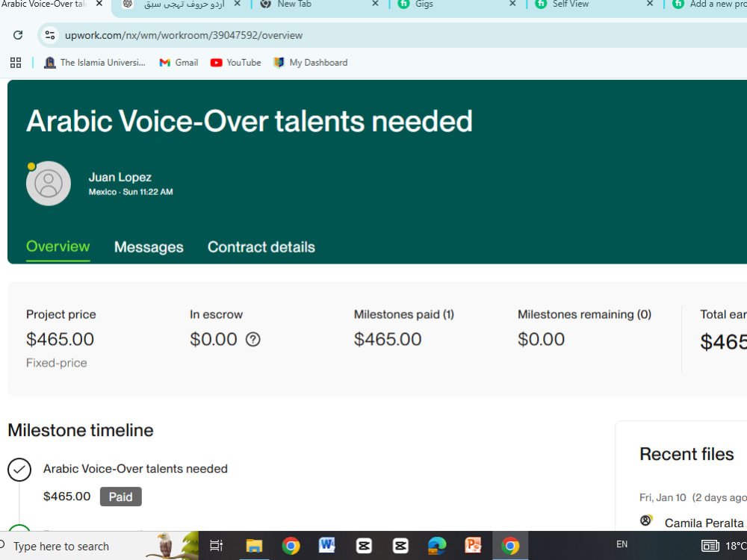Open the second CapCut icon on taskbar
The width and height of the screenshot is (747, 560).
click(x=400, y=546)
